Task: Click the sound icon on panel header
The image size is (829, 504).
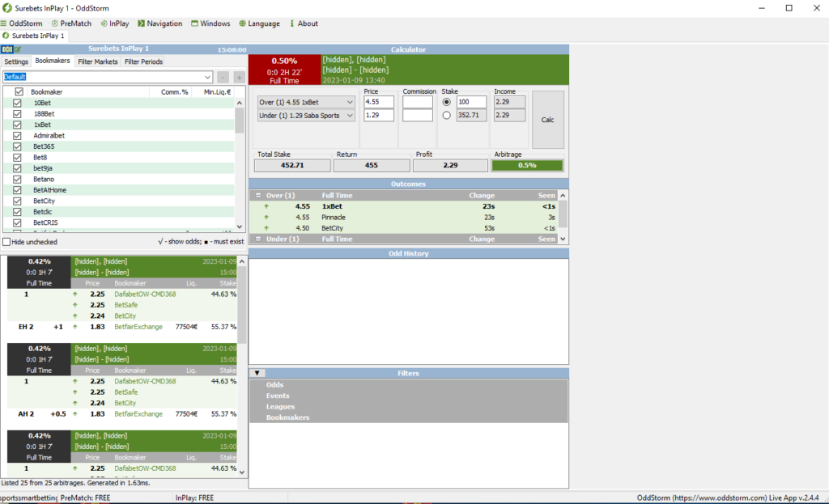Action: coord(6,49)
